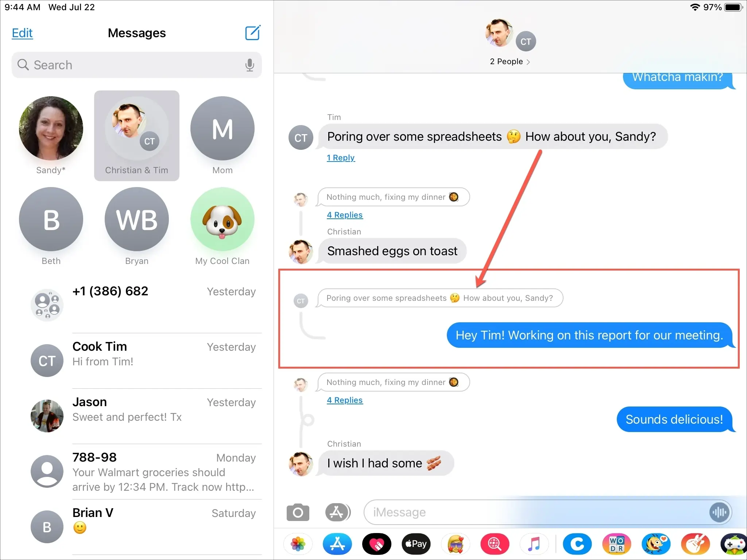Screen dimensions: 747x560
Task: Open the Edit mode for messages list
Action: point(22,33)
